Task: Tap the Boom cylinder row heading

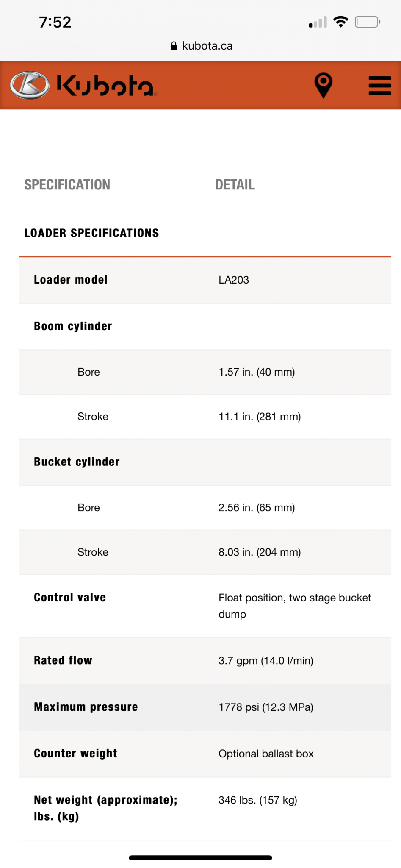Action: click(x=73, y=326)
